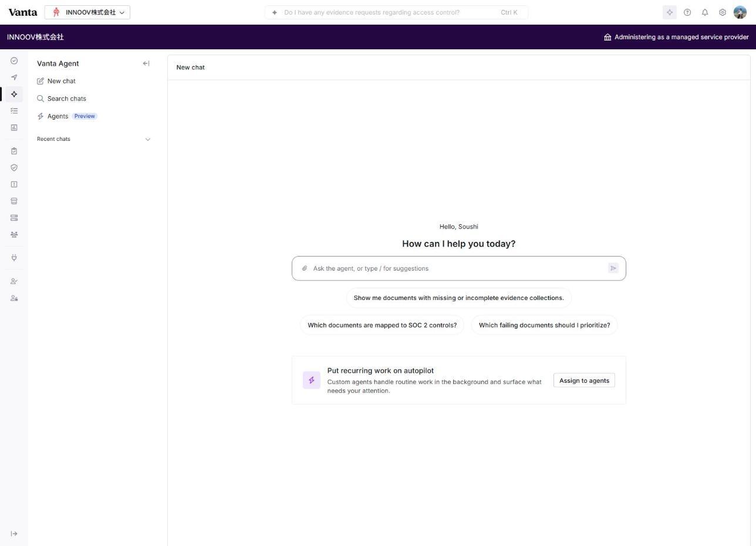The image size is (756, 546).
Task: Click the 'How can I help you today?' heading
Action: click(x=459, y=244)
